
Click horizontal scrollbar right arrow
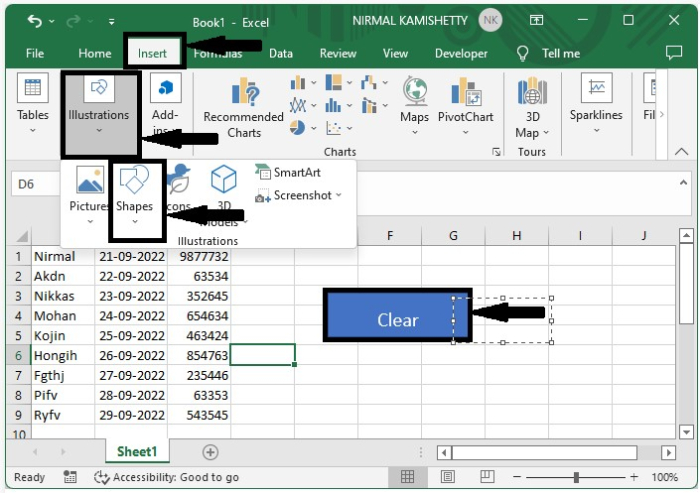[668, 453]
